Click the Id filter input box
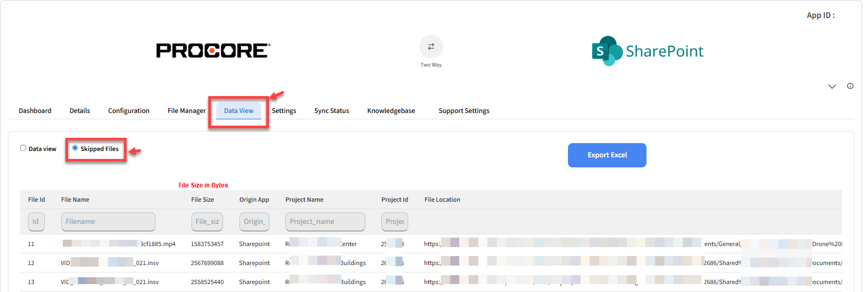Screen dimensions: 868x292 tap(36, 222)
